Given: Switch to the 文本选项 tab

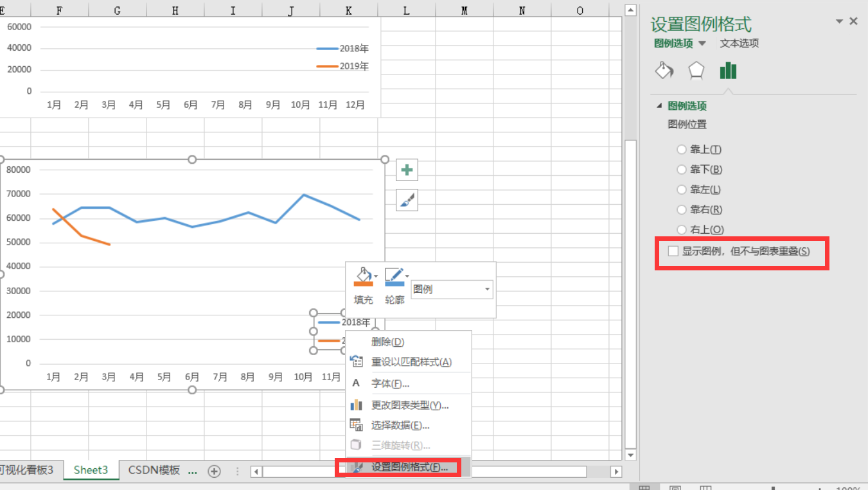Looking at the screenshot, I should pyautogui.click(x=739, y=44).
